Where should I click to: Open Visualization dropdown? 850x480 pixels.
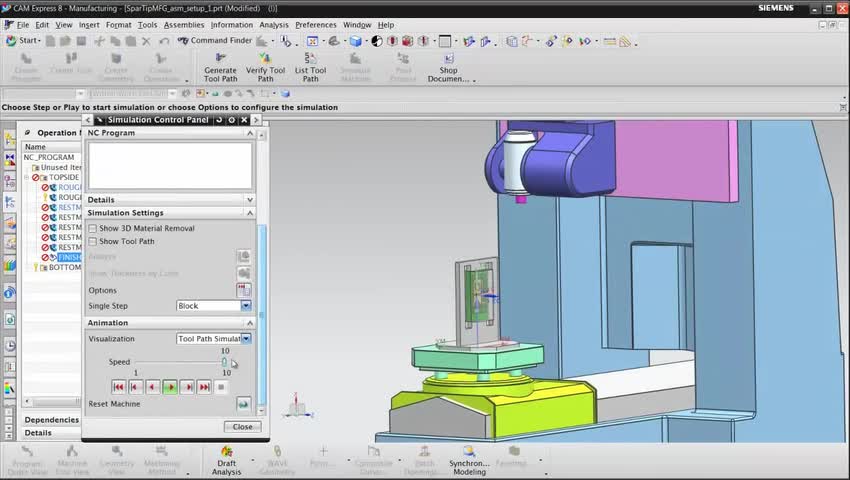tap(246, 338)
